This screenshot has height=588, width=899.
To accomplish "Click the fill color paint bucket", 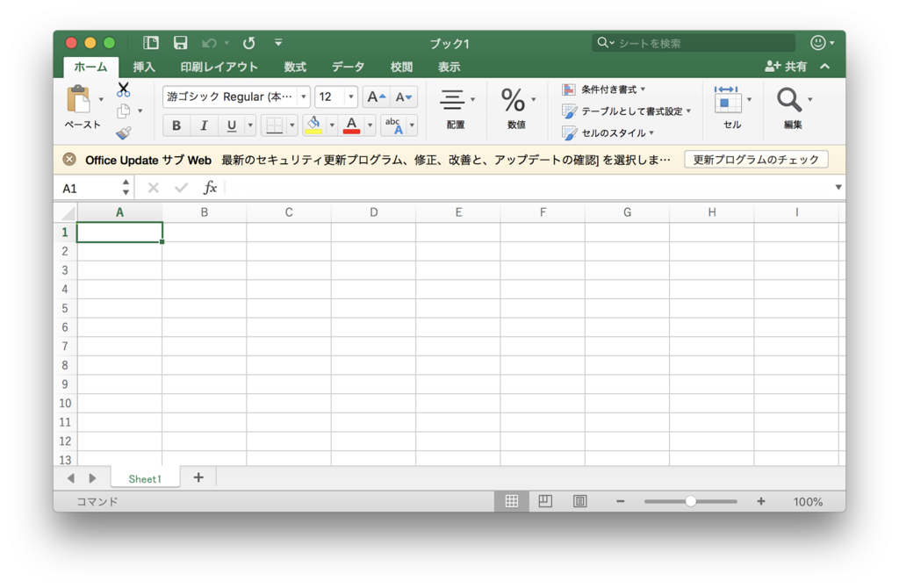I will pyautogui.click(x=313, y=125).
